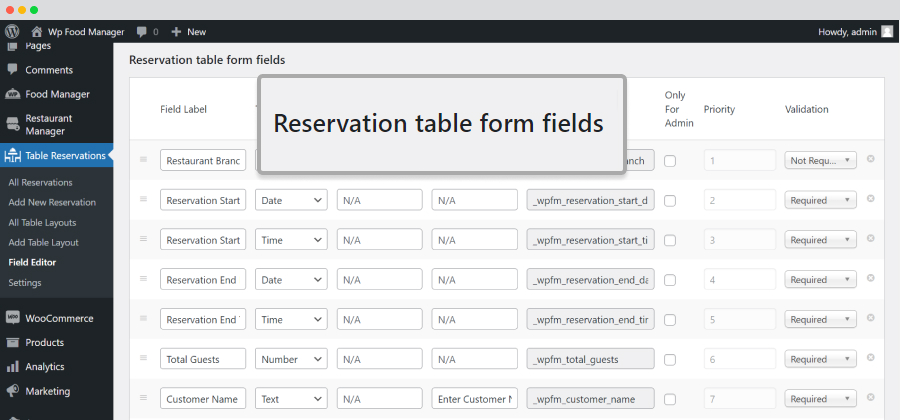Viewport: 900px width, 420px height.
Task: Click the Enter Customer N placeholder field
Action: tap(475, 399)
